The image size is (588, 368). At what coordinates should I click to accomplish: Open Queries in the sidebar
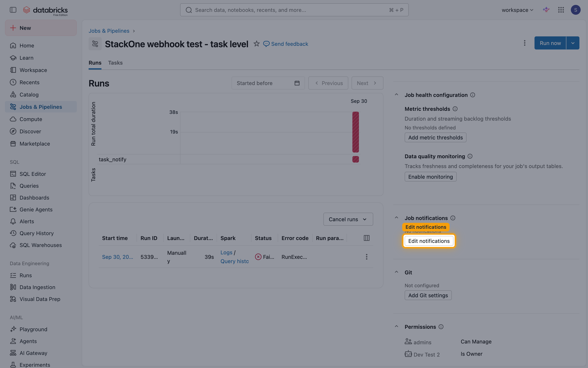(41, 186)
